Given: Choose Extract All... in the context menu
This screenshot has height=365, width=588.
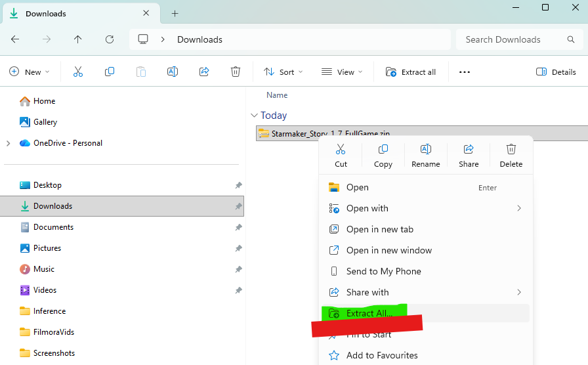Looking at the screenshot, I should click(x=425, y=313).
